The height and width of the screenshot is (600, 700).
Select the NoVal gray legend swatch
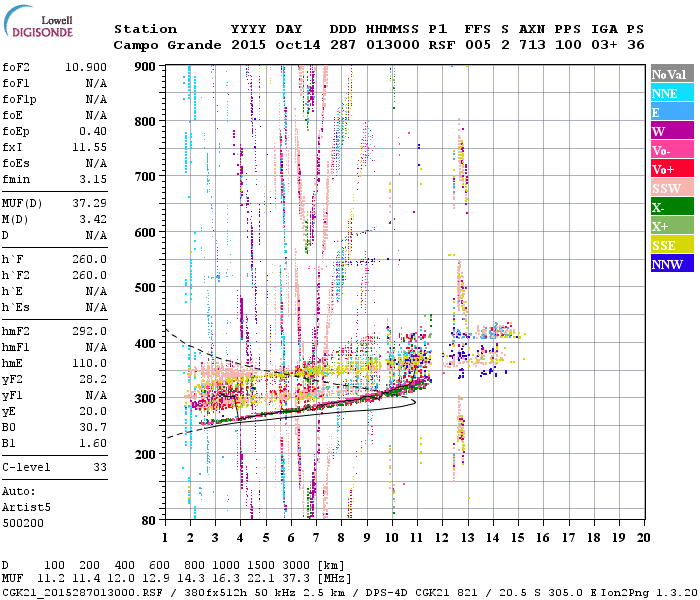click(x=672, y=74)
